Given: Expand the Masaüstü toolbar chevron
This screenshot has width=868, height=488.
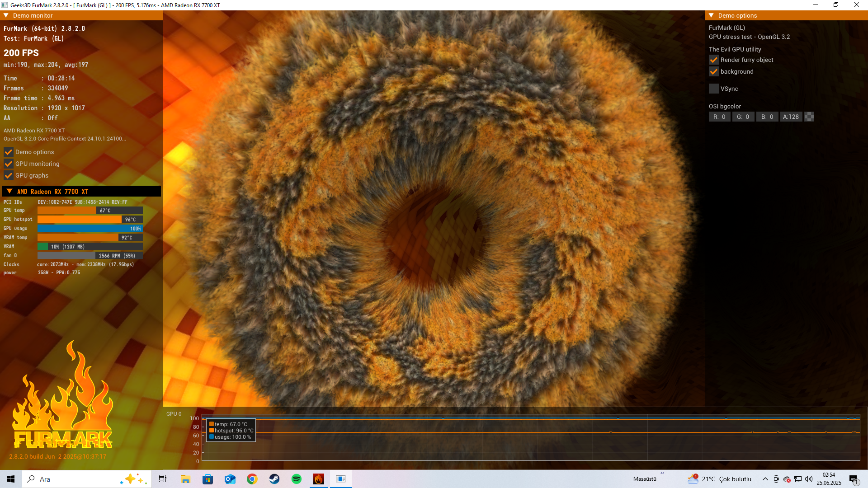Looking at the screenshot, I should [662, 473].
